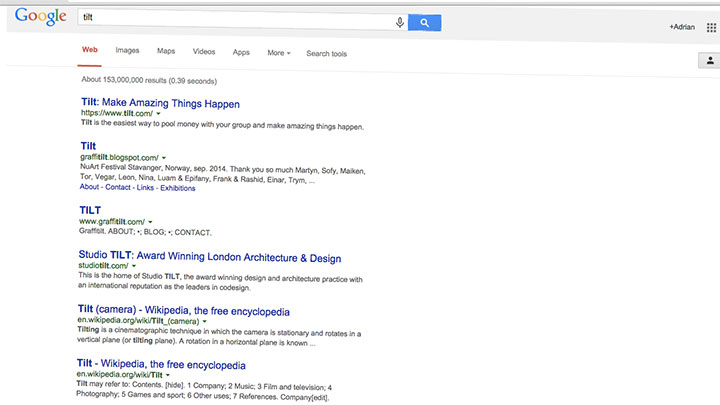Open the 'Tilt' graffitilt blogspot result
This screenshot has height=405, width=720.
click(x=88, y=146)
